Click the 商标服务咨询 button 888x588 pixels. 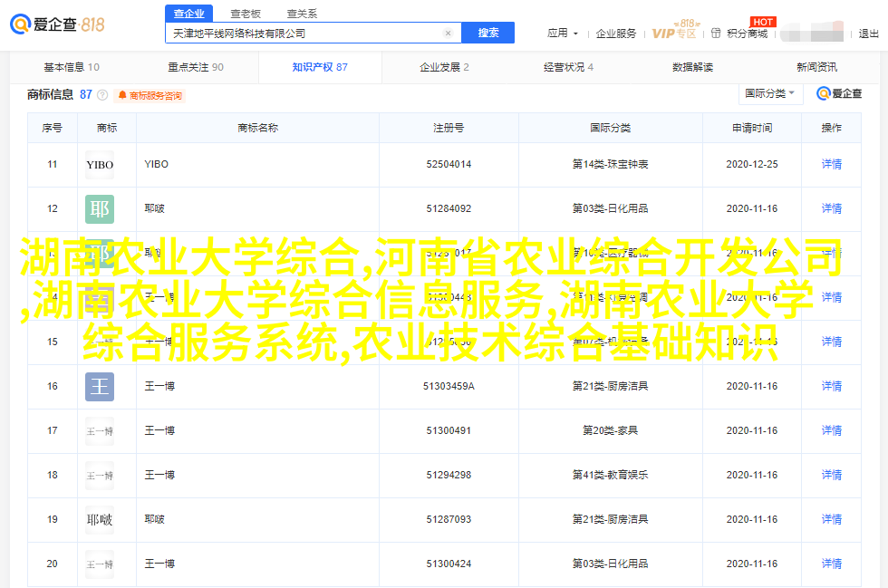click(150, 95)
